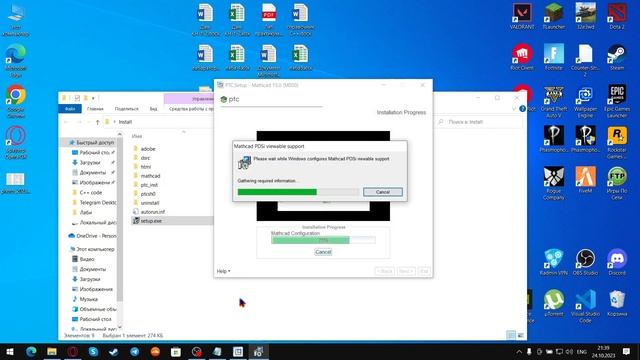Cancel the Mathcad PDSi viewable support dialog

tap(382, 192)
